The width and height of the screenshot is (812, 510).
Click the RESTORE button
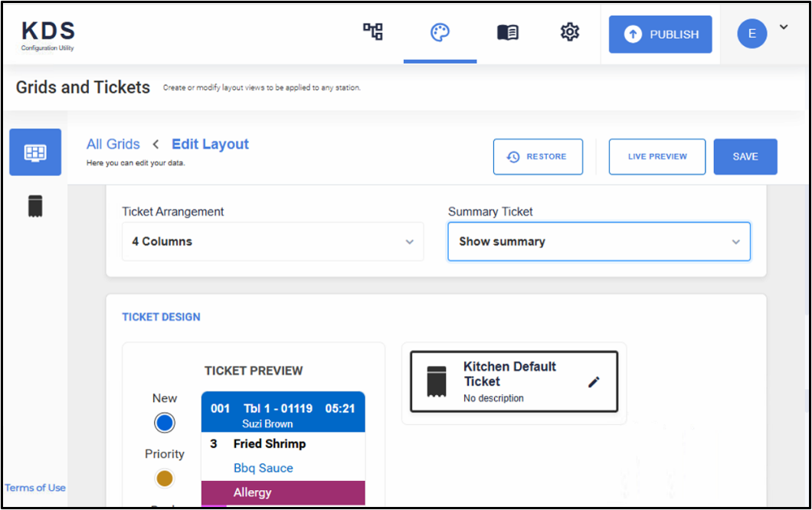[x=538, y=156]
